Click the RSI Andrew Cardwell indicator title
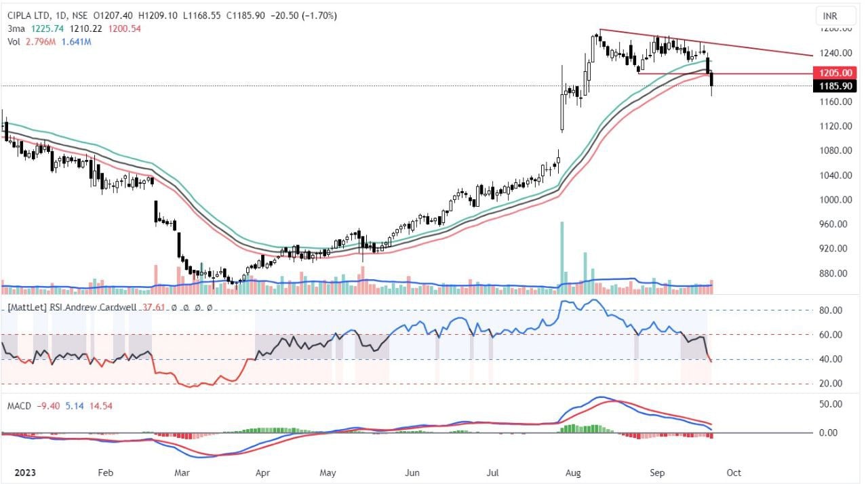Viewport: 868px width, 484px height. point(73,307)
